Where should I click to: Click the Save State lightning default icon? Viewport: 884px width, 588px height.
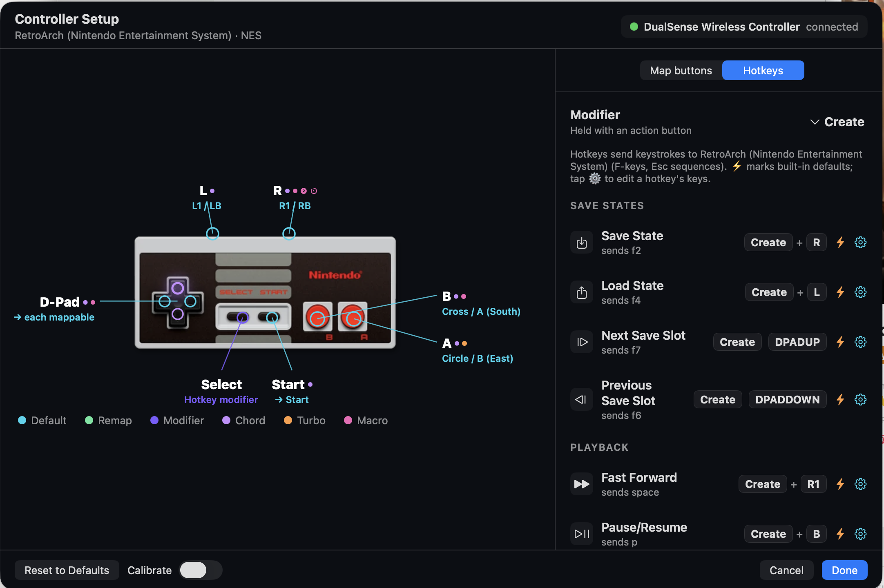840,243
